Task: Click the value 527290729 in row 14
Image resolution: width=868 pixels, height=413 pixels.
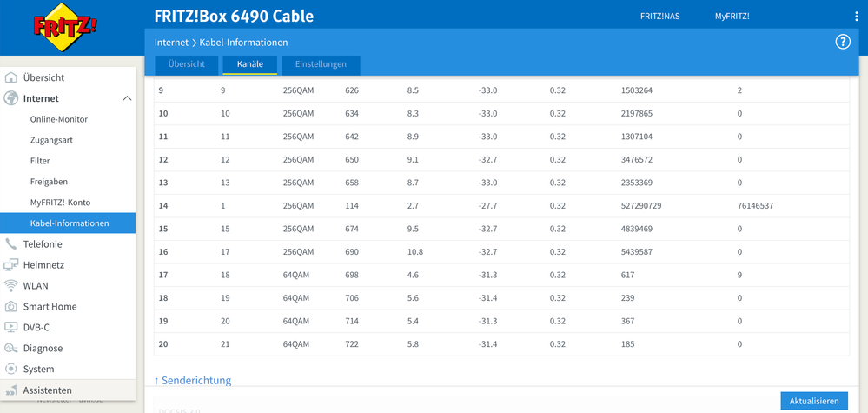Action: [x=641, y=206]
